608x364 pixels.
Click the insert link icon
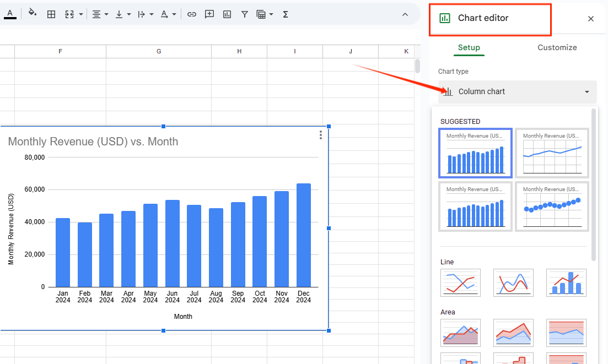pyautogui.click(x=191, y=14)
